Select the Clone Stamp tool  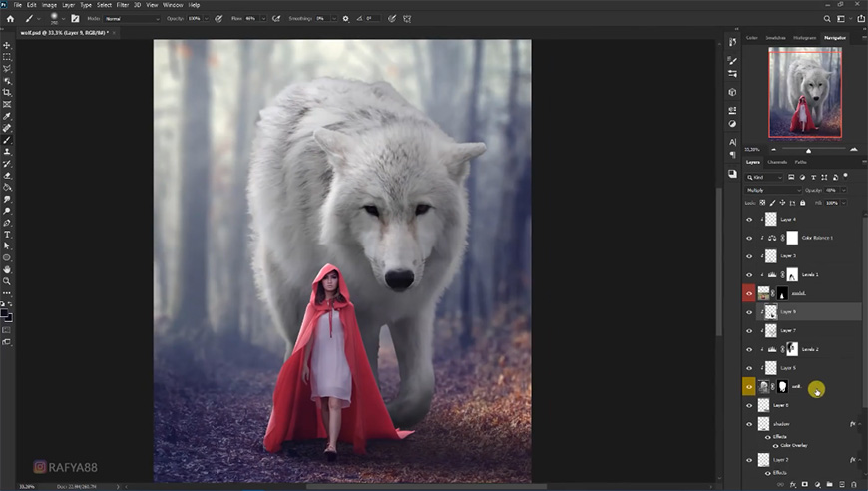coord(7,152)
